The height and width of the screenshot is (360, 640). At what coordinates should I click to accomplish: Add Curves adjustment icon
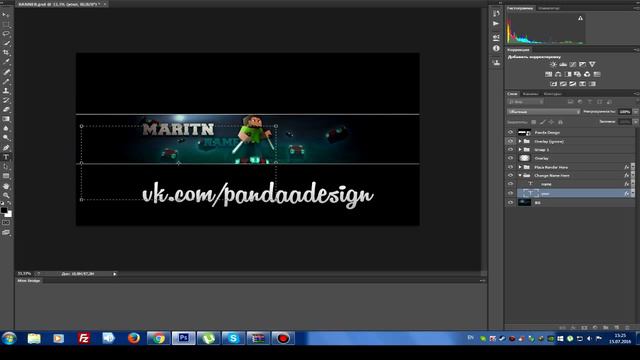(x=573, y=64)
